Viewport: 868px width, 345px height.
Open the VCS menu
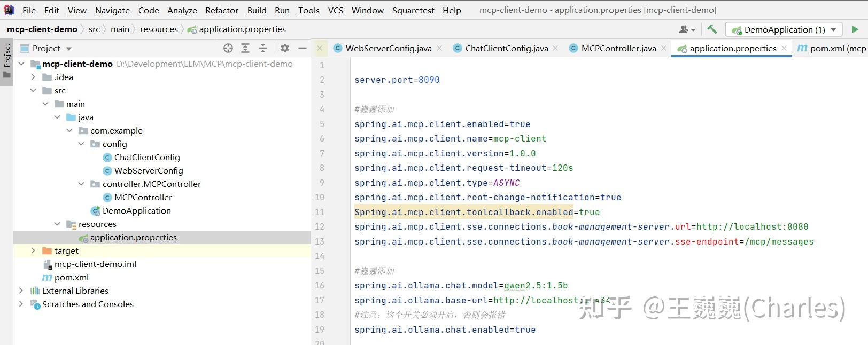[x=336, y=10]
